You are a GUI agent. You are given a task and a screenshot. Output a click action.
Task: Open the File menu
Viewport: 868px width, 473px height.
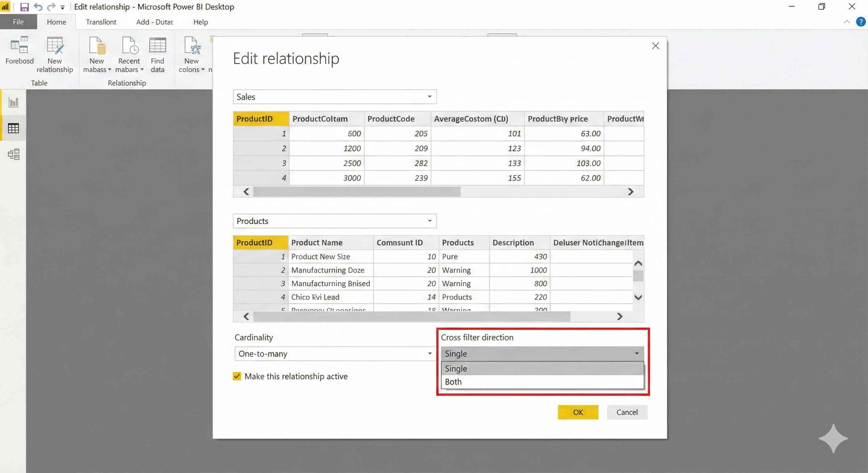(x=18, y=22)
